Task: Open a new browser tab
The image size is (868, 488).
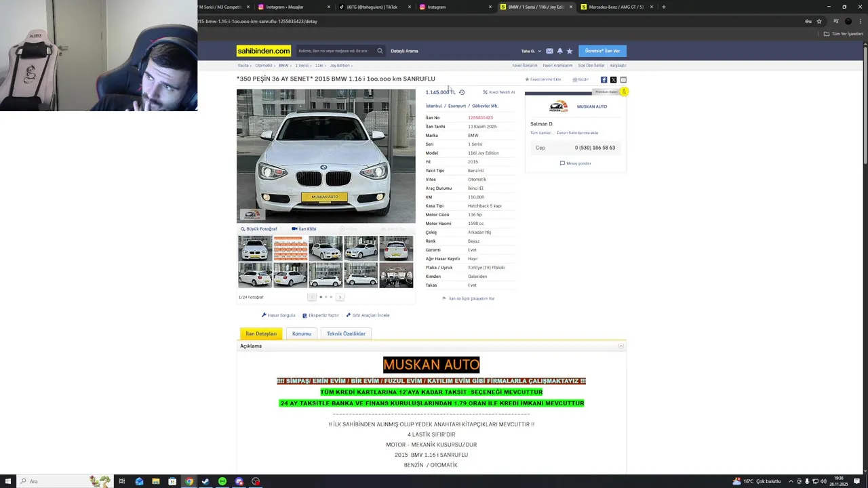Action: (x=663, y=7)
